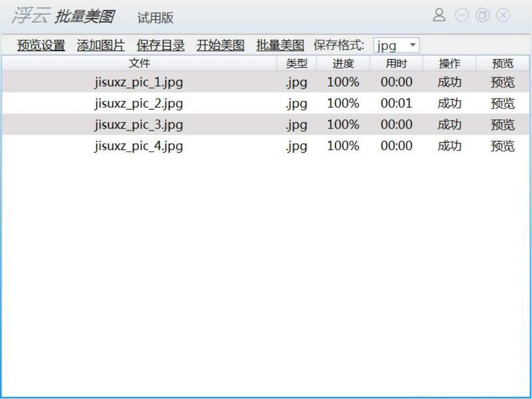Preview jisuxz_pic_3.jpg via 预览 link

(503, 125)
